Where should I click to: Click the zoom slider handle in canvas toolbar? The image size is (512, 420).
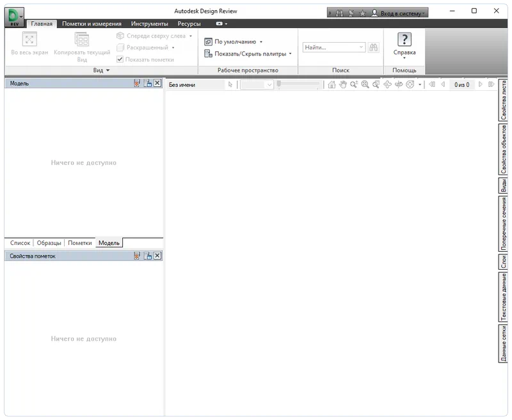pyautogui.click(x=279, y=84)
